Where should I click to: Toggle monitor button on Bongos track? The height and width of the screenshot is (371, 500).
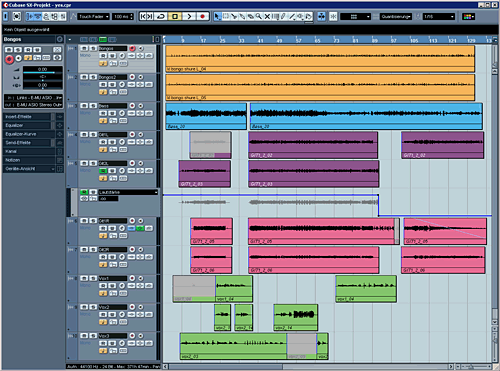(x=141, y=49)
